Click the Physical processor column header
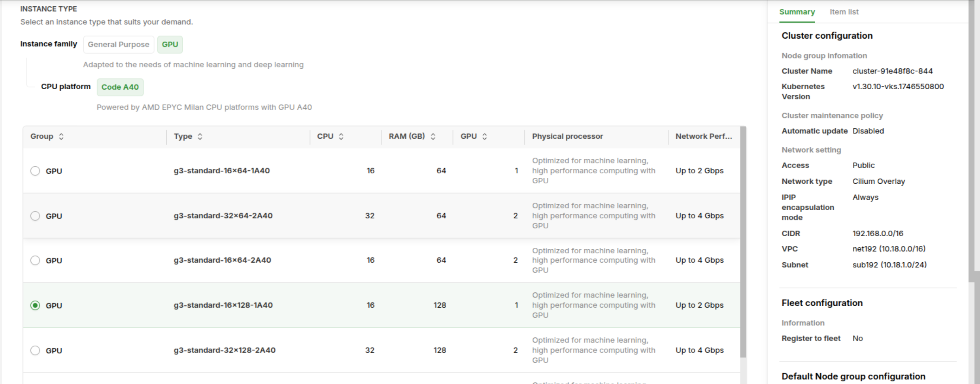Image resolution: width=980 pixels, height=384 pixels. (x=567, y=136)
